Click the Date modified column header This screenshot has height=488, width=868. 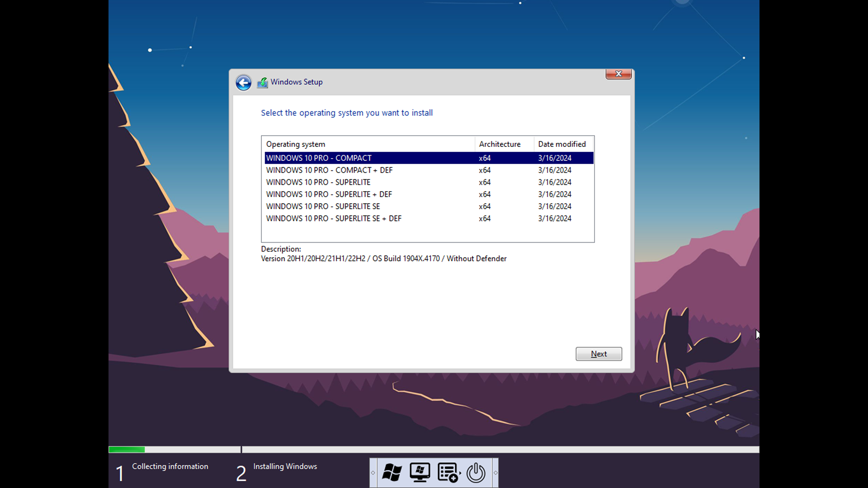click(563, 144)
